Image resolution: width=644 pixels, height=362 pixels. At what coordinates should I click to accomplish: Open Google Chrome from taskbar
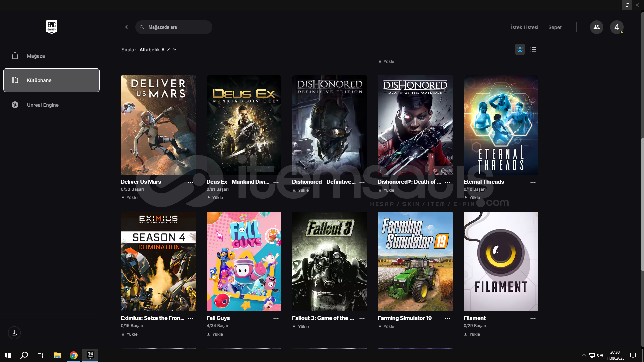coord(74,355)
